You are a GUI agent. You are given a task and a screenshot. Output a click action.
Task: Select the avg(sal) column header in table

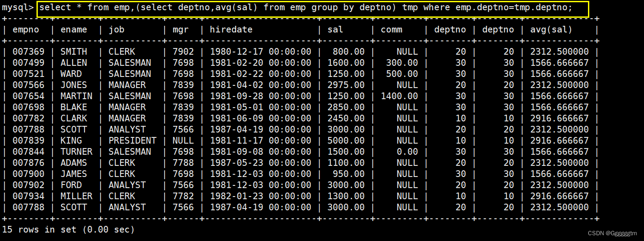(551, 30)
